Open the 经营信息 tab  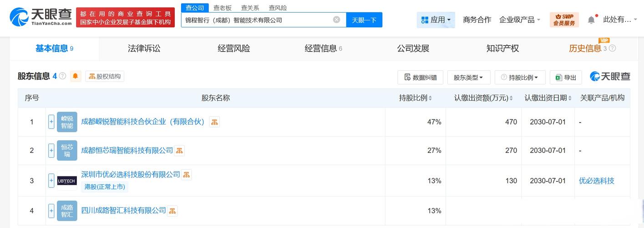click(323, 48)
